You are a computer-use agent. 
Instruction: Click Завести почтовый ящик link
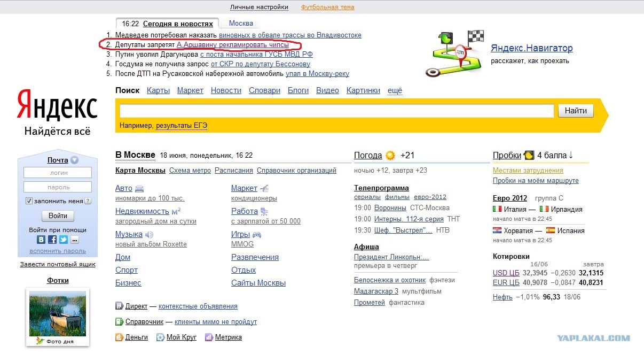[x=58, y=264]
